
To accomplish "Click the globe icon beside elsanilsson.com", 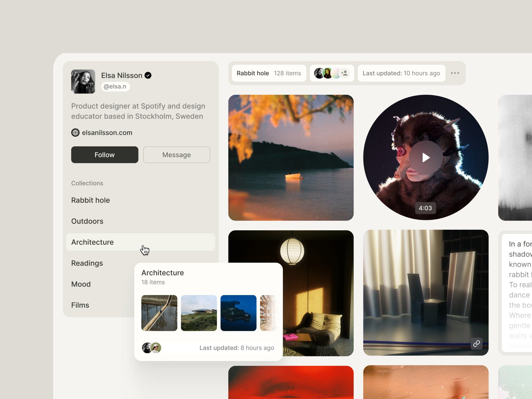I will (x=75, y=133).
